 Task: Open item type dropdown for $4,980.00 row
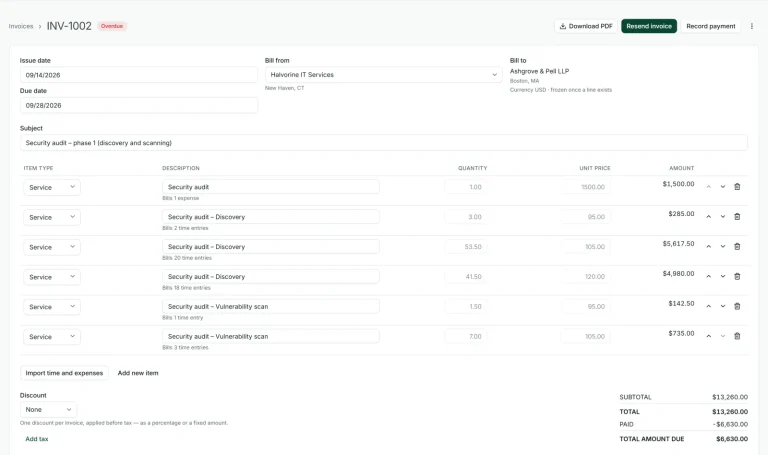[52, 277]
